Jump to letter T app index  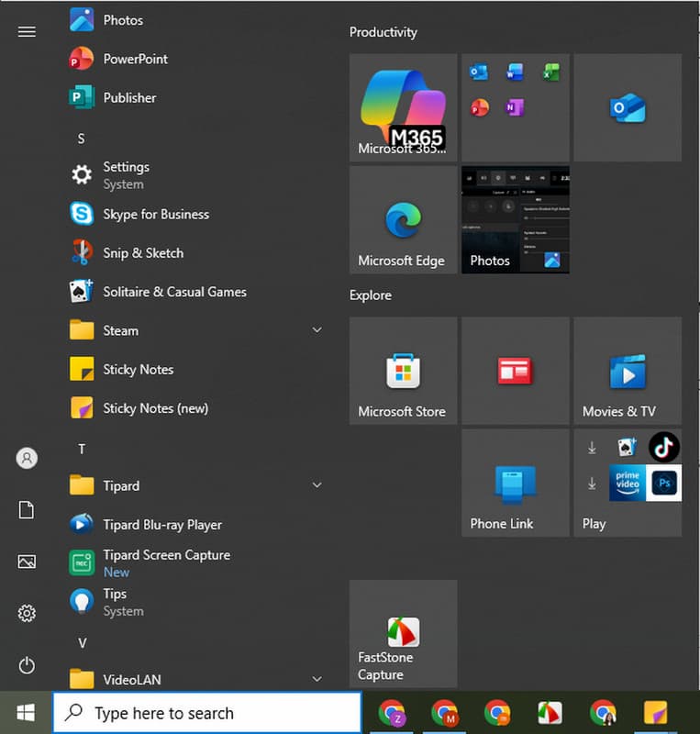tap(82, 449)
